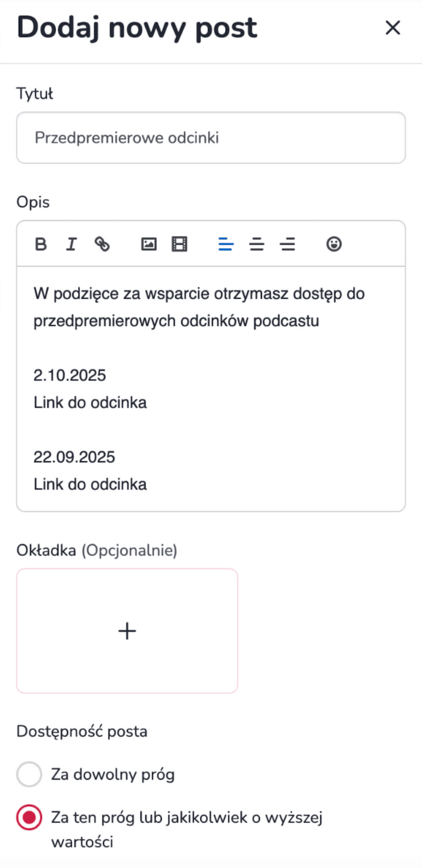Screen dimensions: 422x868
Task: Click the Tytuł input field
Action: click(x=211, y=138)
